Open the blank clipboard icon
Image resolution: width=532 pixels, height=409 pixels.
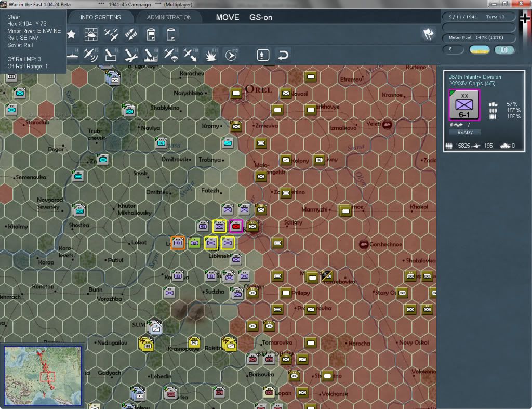(x=171, y=34)
